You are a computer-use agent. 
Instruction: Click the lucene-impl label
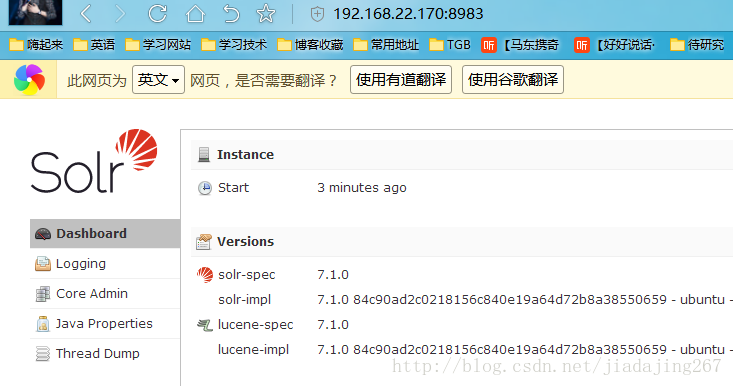(x=253, y=350)
